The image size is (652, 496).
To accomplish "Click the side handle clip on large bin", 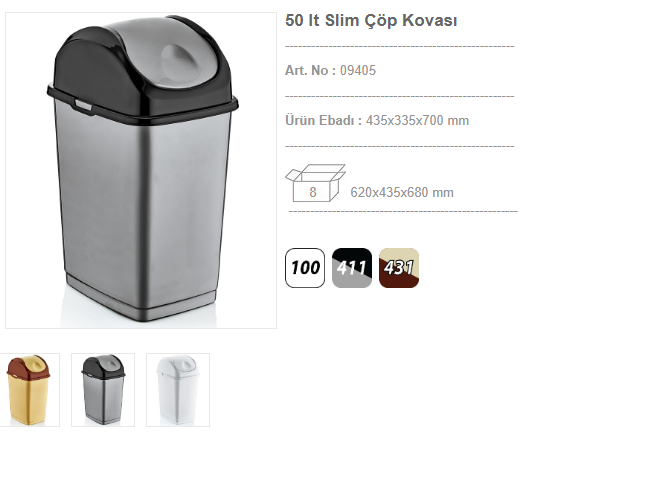I will tap(83, 105).
